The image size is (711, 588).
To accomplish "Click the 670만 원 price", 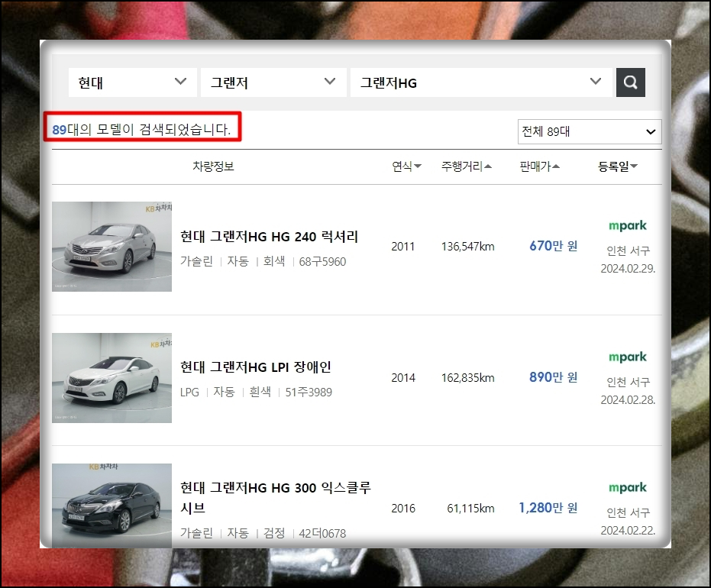I will (x=553, y=246).
